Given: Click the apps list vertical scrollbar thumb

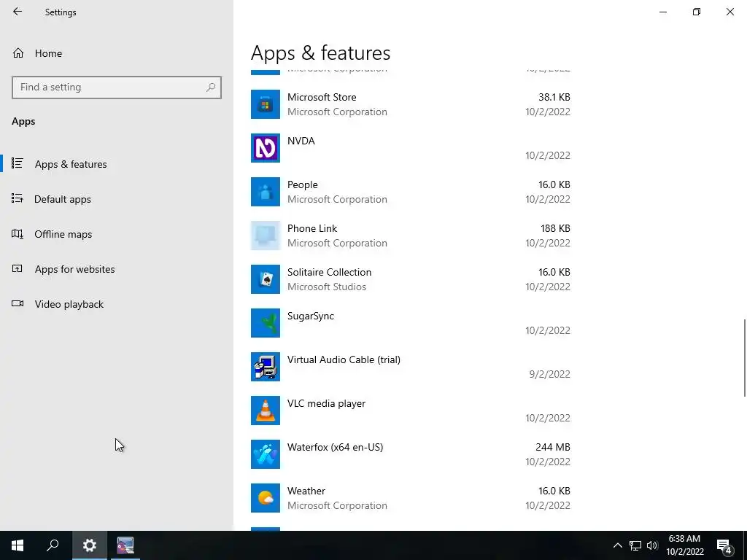Looking at the screenshot, I should (745, 357).
